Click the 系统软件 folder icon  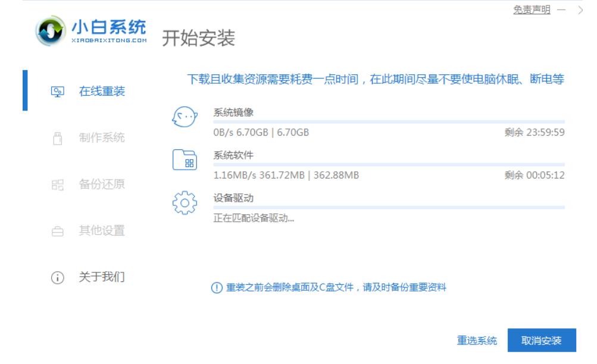click(185, 160)
